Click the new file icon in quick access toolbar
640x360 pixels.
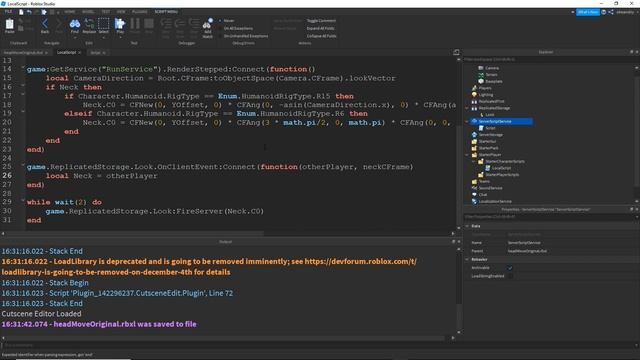click(21, 12)
